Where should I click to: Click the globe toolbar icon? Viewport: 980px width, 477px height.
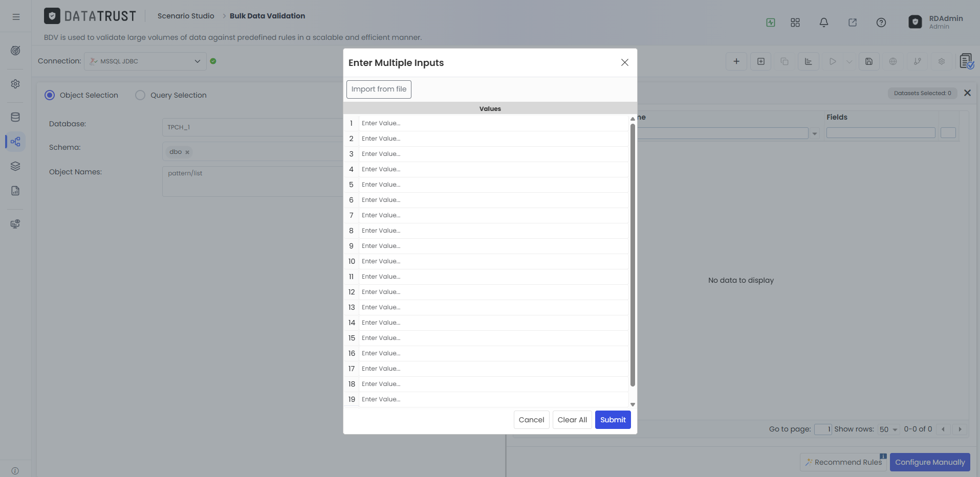click(893, 61)
